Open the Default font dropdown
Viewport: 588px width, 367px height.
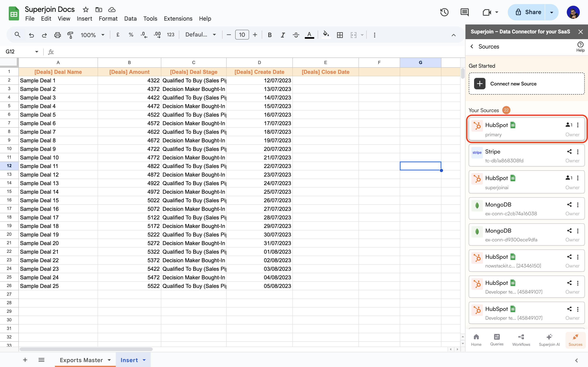coord(200,35)
